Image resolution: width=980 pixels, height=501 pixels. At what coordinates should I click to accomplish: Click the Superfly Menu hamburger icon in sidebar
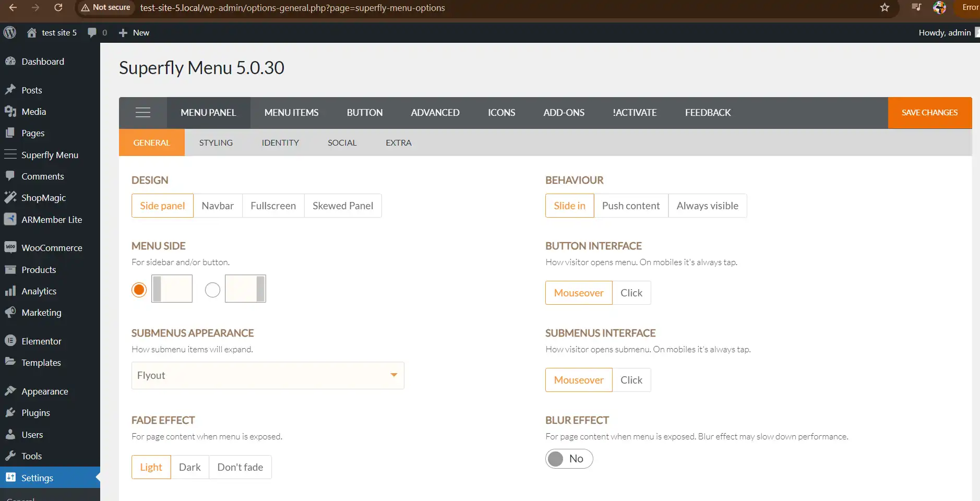pos(10,154)
